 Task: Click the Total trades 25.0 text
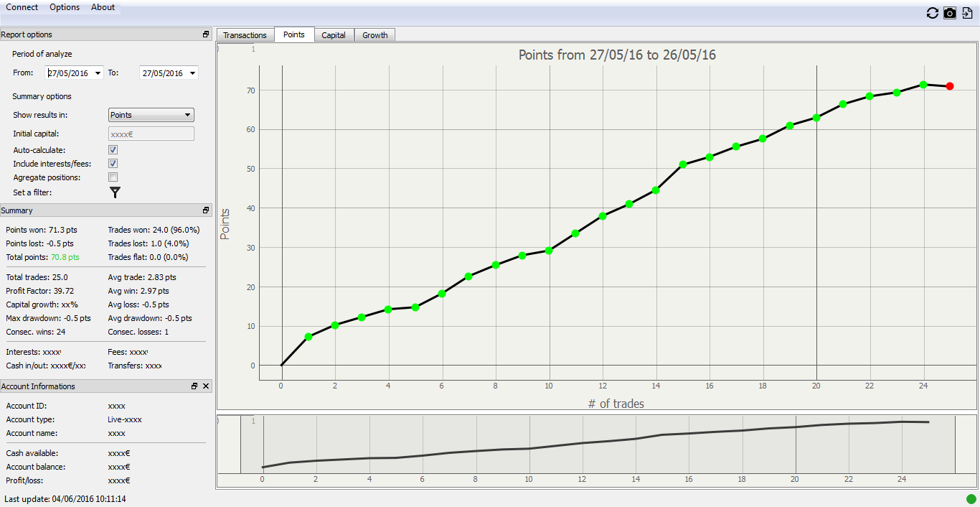click(x=37, y=277)
